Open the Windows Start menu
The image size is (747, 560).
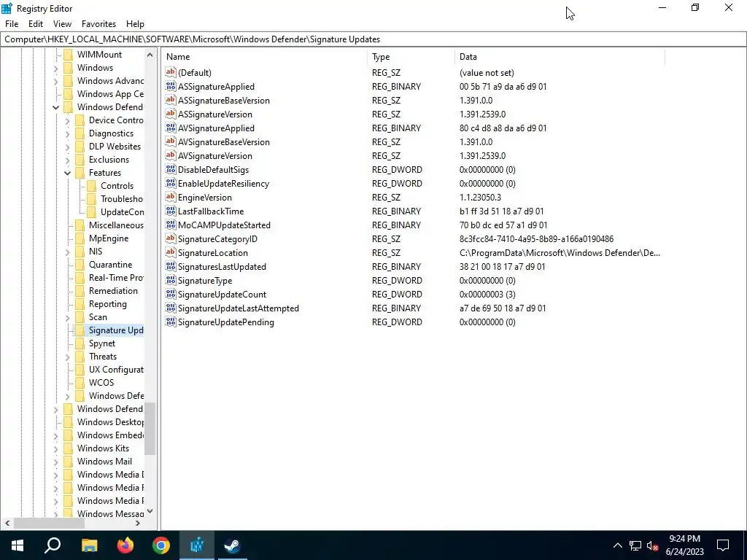coord(18,545)
